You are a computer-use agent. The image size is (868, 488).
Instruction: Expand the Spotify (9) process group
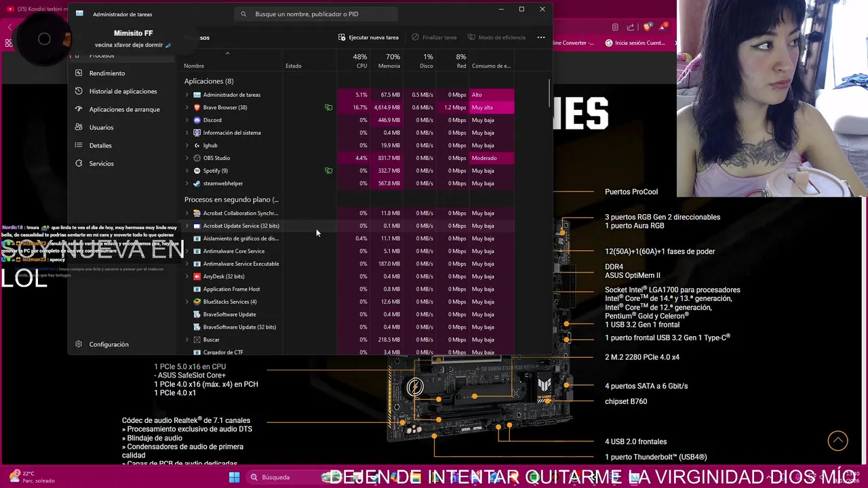(187, 171)
